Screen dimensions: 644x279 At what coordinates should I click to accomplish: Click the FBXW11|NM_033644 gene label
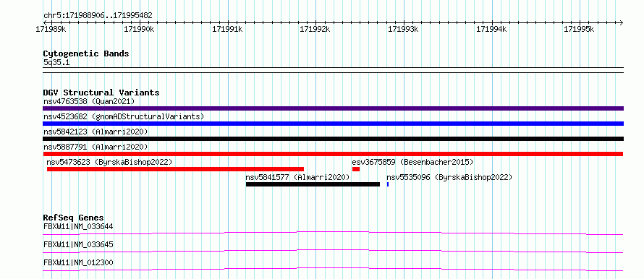click(x=78, y=226)
